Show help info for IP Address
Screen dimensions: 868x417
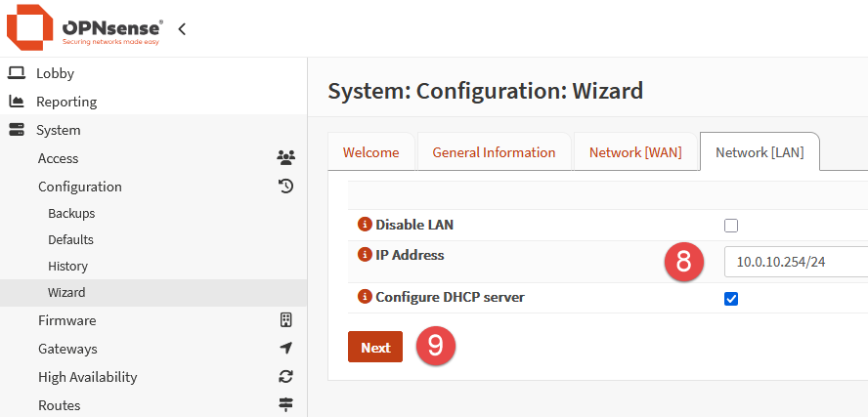click(366, 255)
